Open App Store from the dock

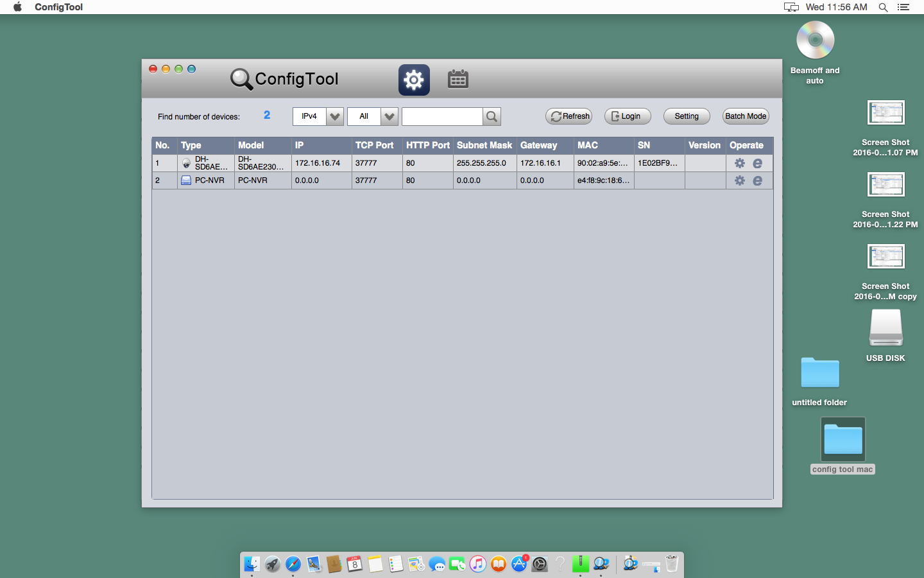coord(518,564)
